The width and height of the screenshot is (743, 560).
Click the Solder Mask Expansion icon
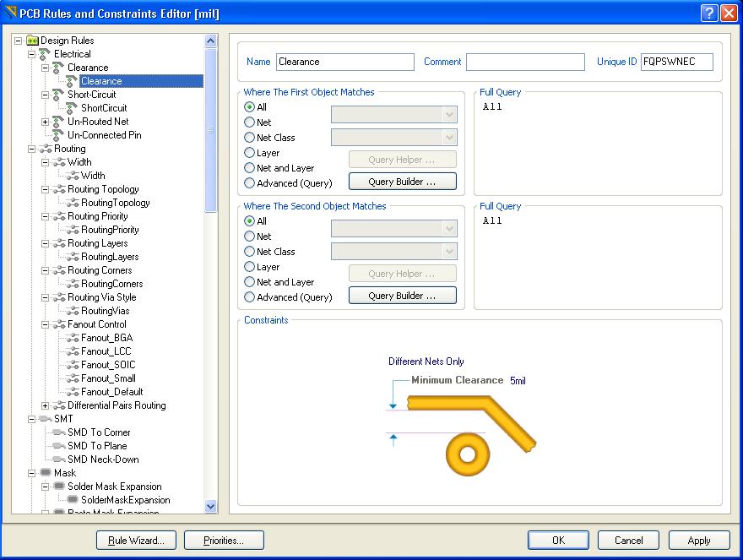click(58, 487)
